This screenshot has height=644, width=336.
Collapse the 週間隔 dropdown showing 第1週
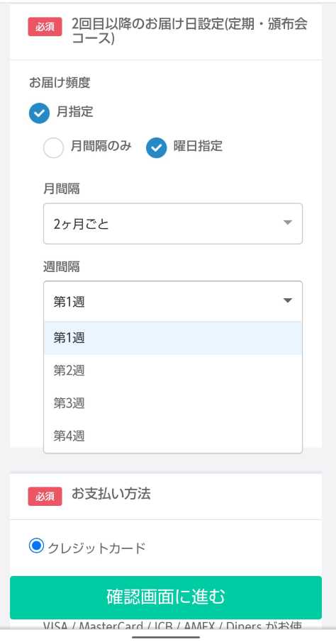click(x=173, y=301)
